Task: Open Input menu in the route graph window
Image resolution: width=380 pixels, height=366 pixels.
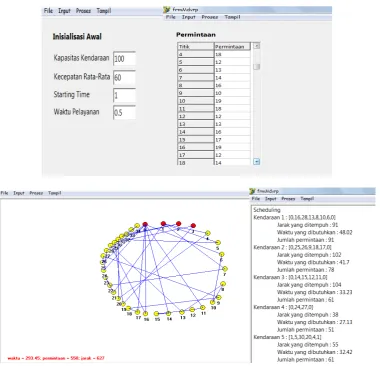Action: point(19,193)
